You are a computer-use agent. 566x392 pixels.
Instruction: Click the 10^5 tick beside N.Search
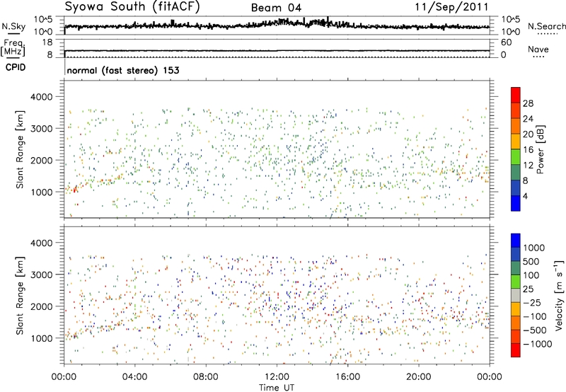[x=510, y=20]
